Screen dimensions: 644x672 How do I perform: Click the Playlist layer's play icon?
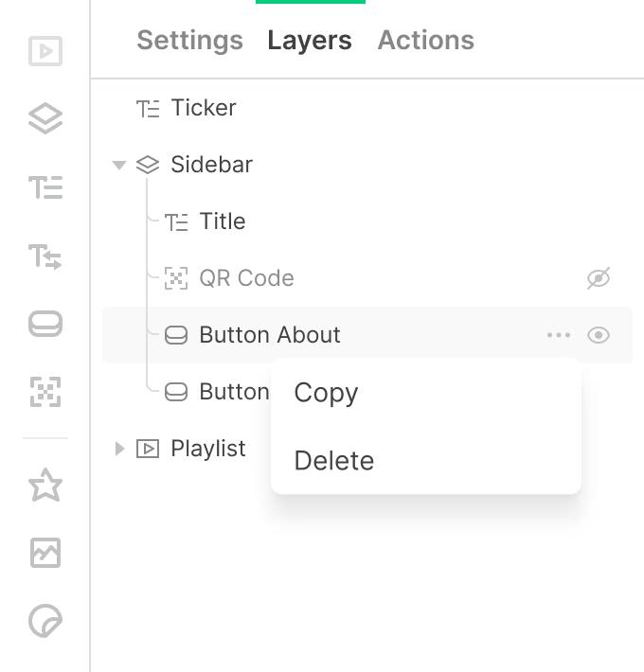click(x=148, y=449)
